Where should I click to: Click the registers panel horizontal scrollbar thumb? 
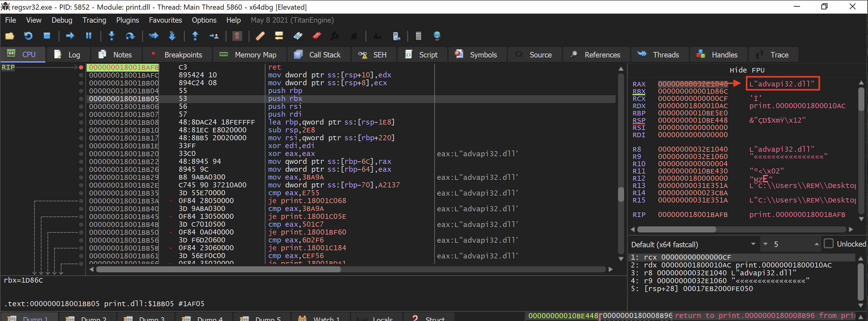pos(677,229)
